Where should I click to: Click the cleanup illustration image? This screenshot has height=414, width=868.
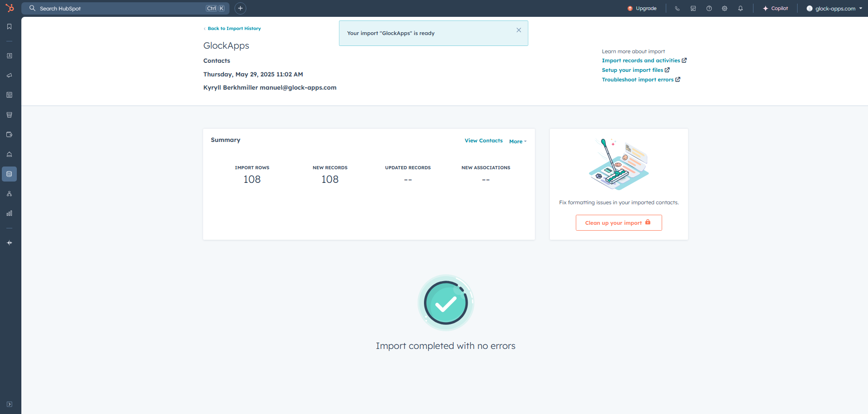tap(619, 164)
